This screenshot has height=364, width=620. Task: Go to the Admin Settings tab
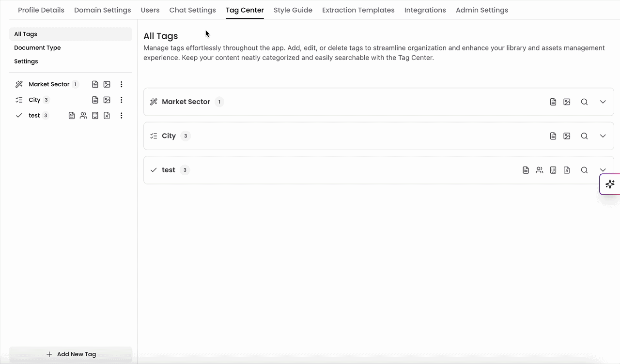pos(482,10)
